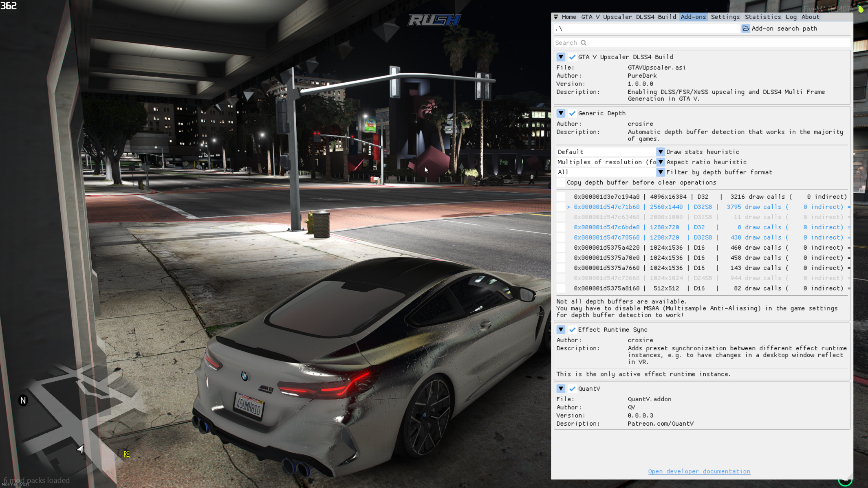Click the Patreon.com/QuantV description text
868x488 pixels.
660,424
